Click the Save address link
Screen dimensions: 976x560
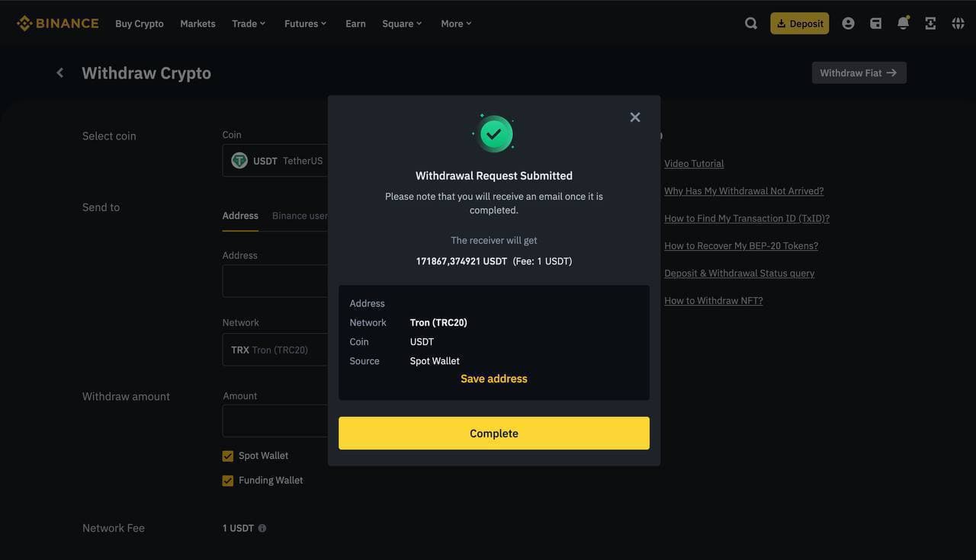494,379
